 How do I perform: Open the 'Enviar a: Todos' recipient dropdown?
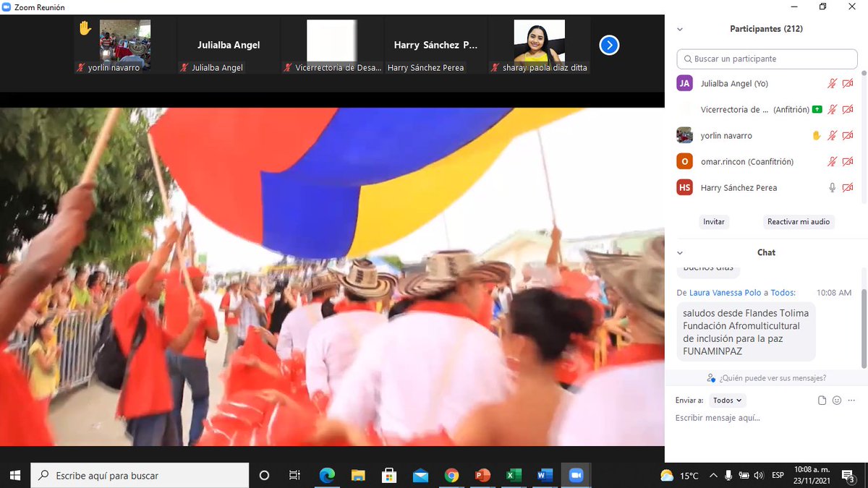point(728,401)
